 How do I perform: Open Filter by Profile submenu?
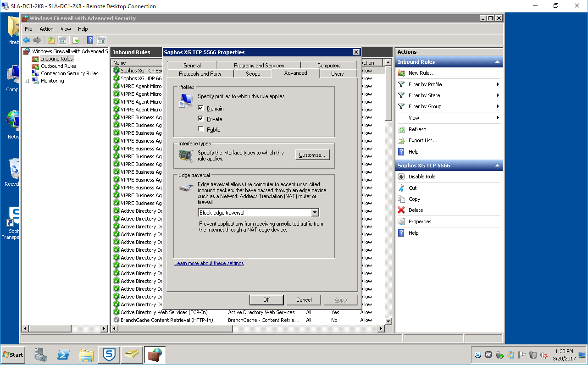tap(449, 84)
